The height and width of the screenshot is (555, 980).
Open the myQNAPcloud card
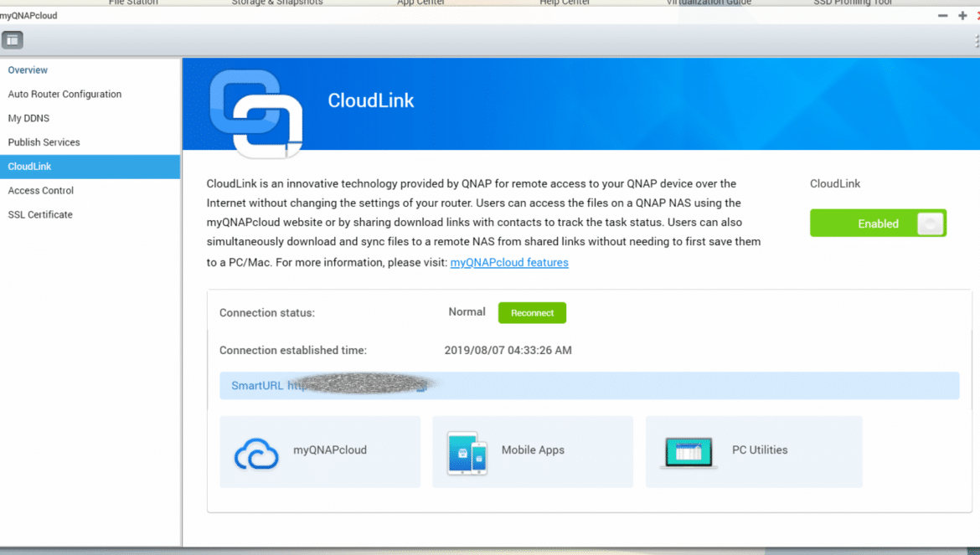click(320, 451)
